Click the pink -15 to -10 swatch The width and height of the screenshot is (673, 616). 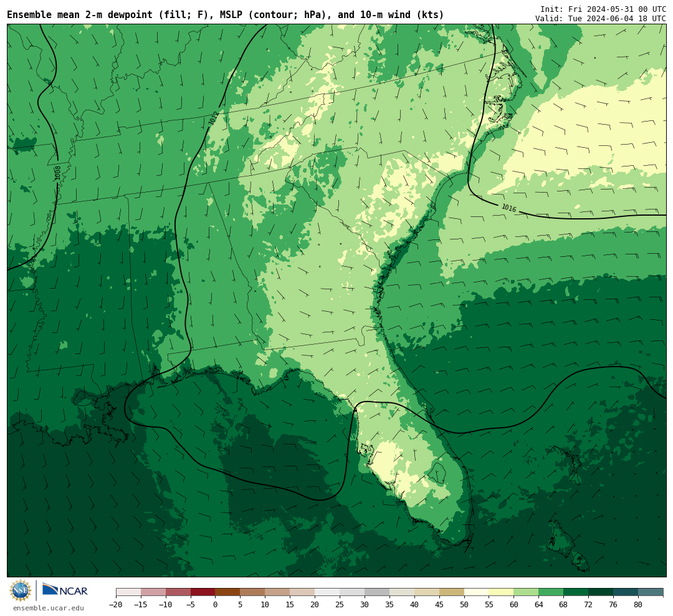pyautogui.click(x=153, y=592)
